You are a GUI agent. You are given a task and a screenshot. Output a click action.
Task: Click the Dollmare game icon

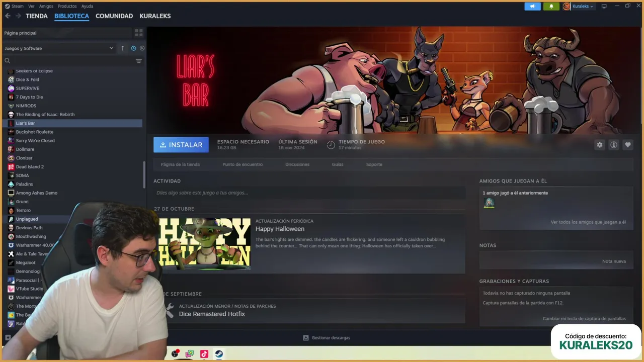pyautogui.click(x=11, y=149)
